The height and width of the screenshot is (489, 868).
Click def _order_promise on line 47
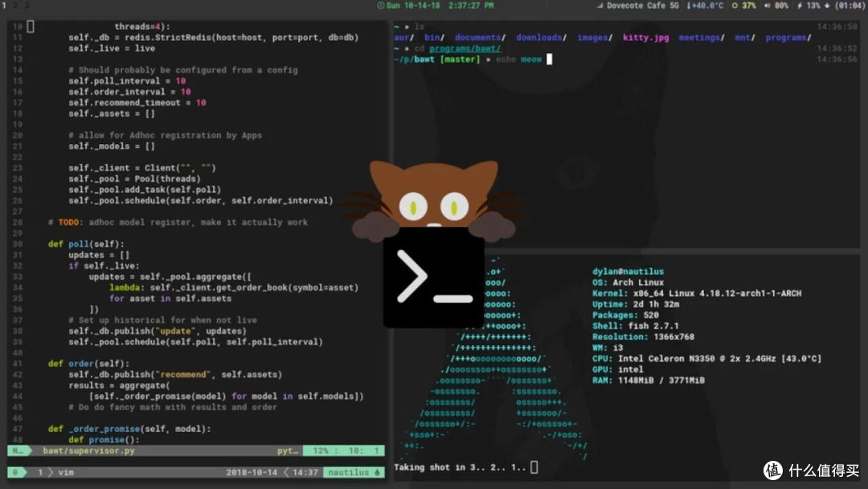129,429
